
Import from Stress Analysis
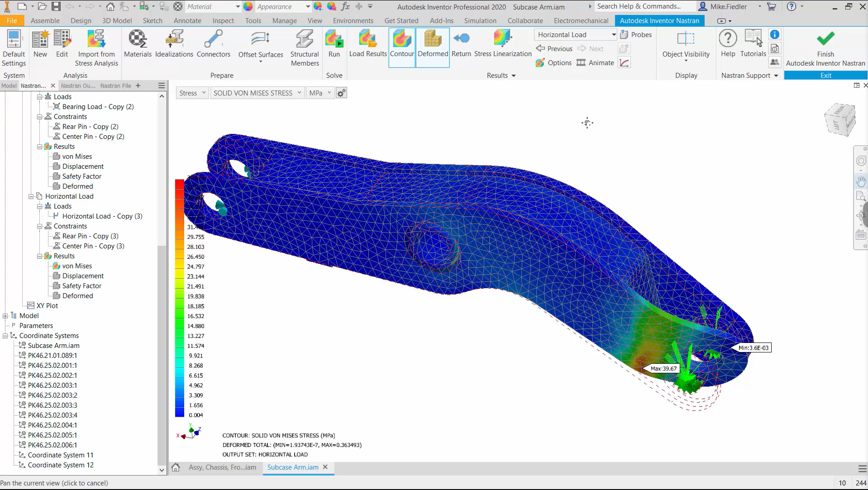coord(96,48)
